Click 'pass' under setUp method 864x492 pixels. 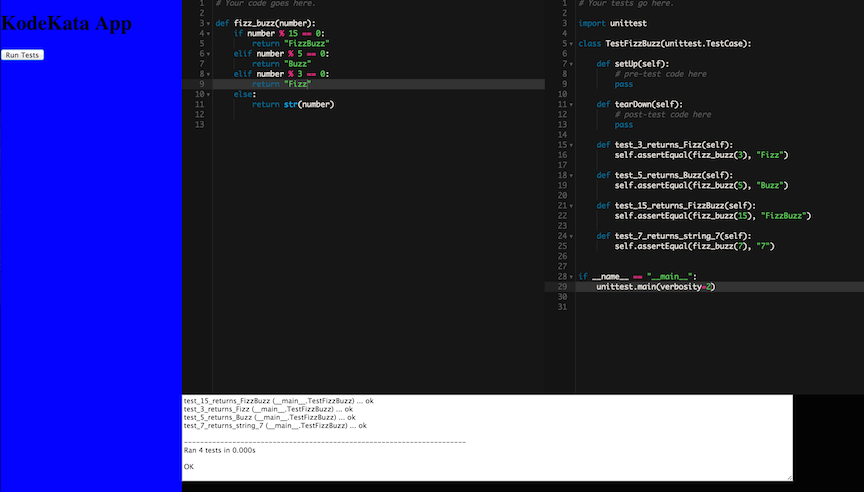pos(624,84)
